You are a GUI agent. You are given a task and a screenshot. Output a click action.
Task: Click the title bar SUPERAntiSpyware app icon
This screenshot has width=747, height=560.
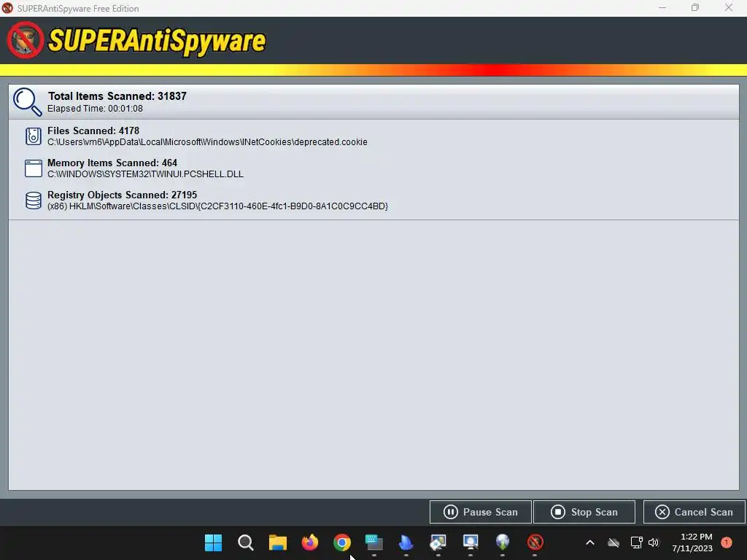click(7, 8)
